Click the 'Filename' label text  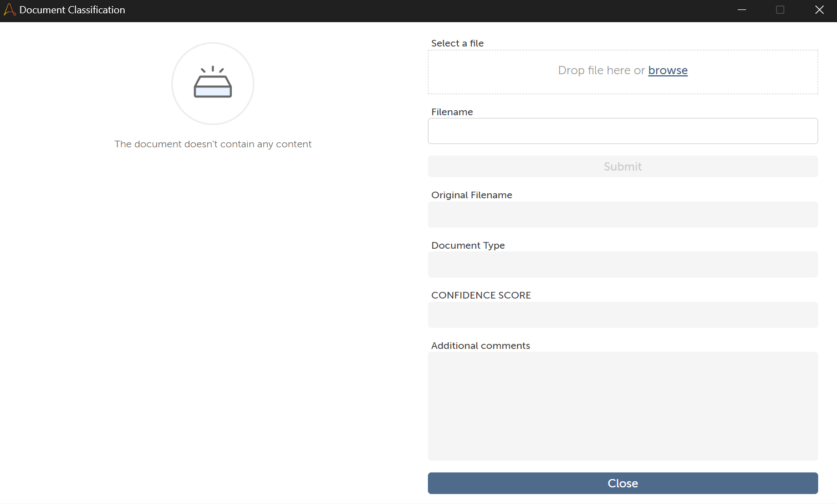pos(452,112)
